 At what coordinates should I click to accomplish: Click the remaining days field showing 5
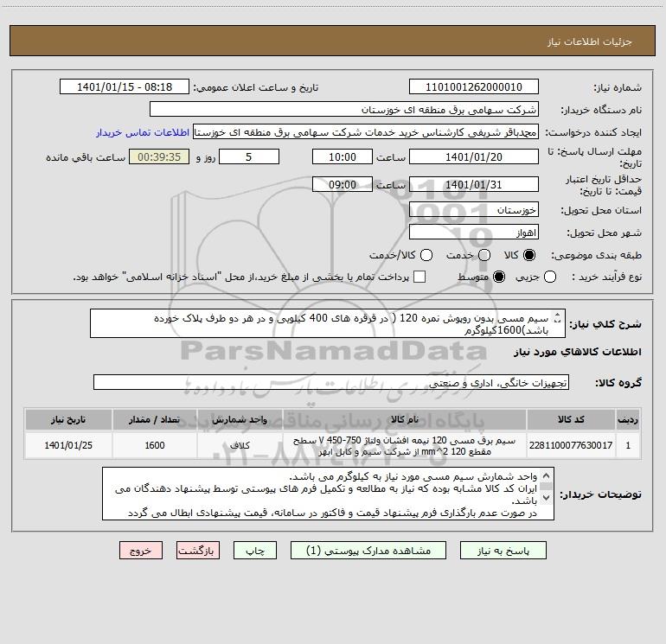[249, 156]
